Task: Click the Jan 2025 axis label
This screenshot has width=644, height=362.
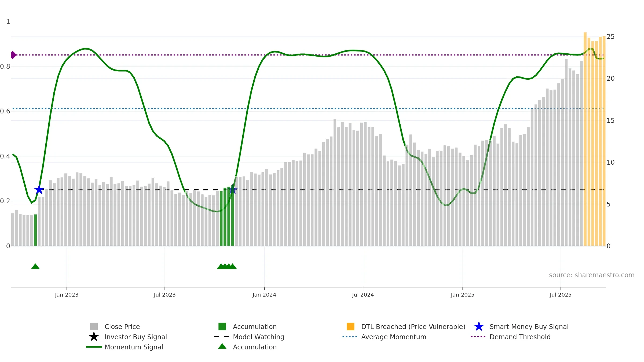Action: pyautogui.click(x=463, y=295)
